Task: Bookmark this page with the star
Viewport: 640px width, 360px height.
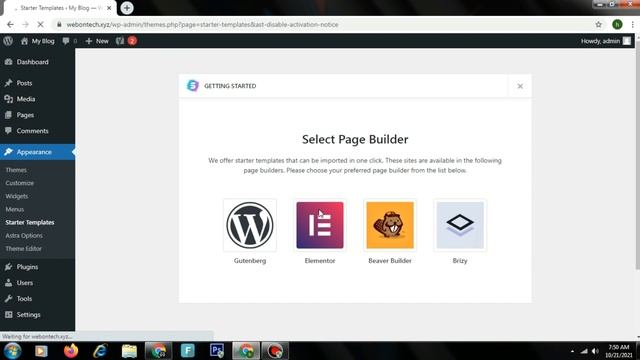Action: 598,24
